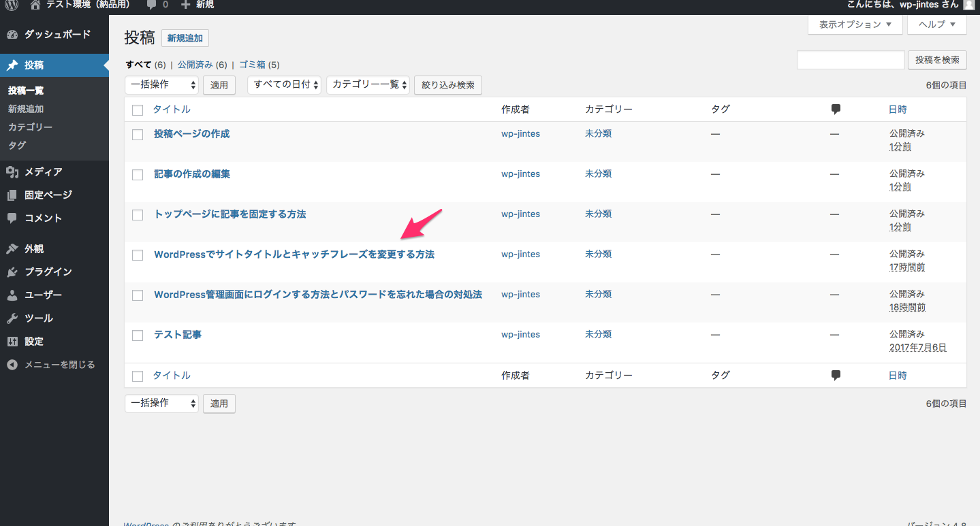Check the checkbox next to テスト記事
This screenshot has height=526, width=980.
pos(137,335)
